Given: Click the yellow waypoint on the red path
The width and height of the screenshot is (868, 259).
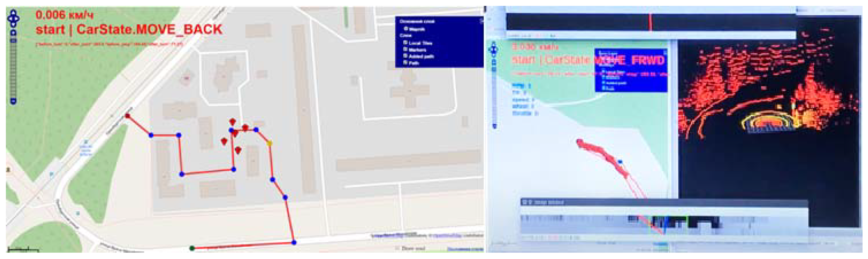Looking at the screenshot, I should click(269, 143).
